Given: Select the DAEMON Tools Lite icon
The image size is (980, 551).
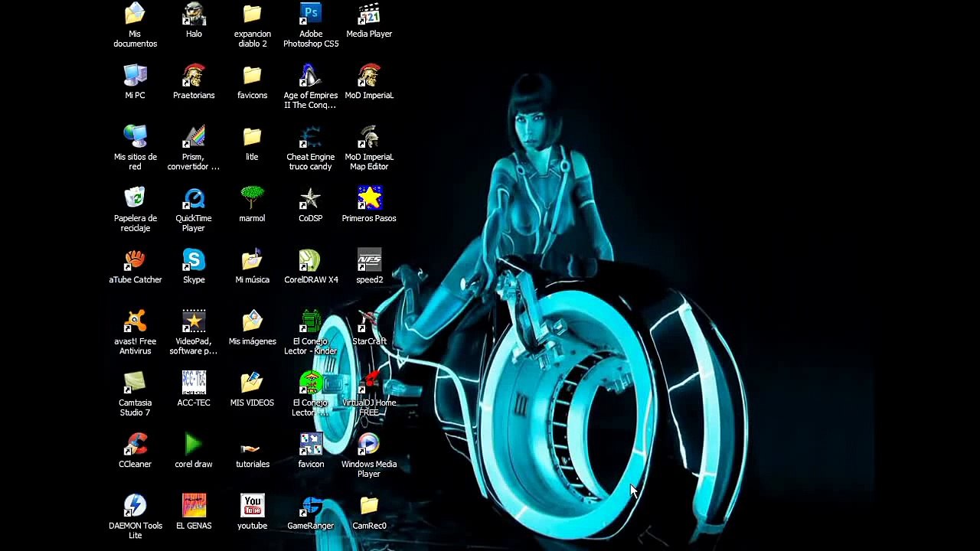Looking at the screenshot, I should tap(135, 505).
